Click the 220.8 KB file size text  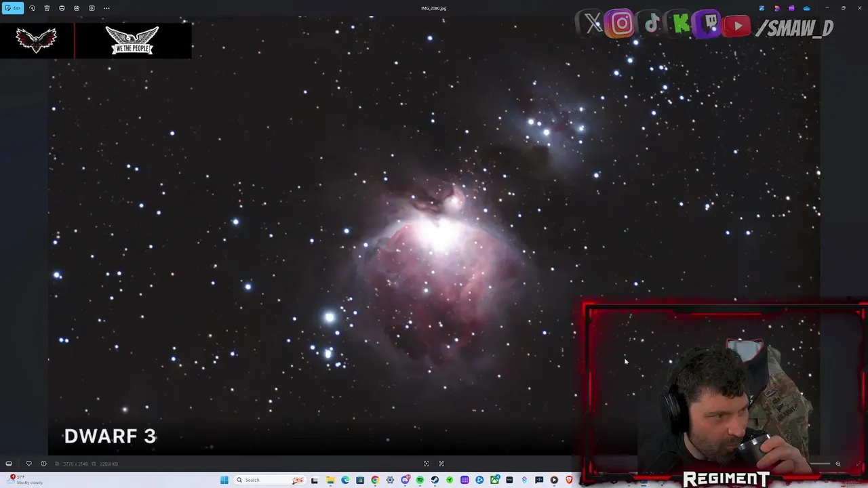point(108,464)
